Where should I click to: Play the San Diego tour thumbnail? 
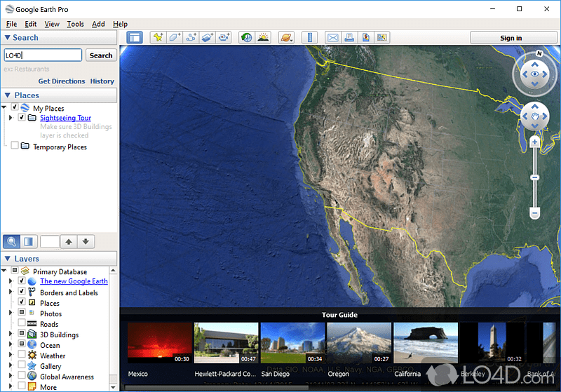coord(292,343)
